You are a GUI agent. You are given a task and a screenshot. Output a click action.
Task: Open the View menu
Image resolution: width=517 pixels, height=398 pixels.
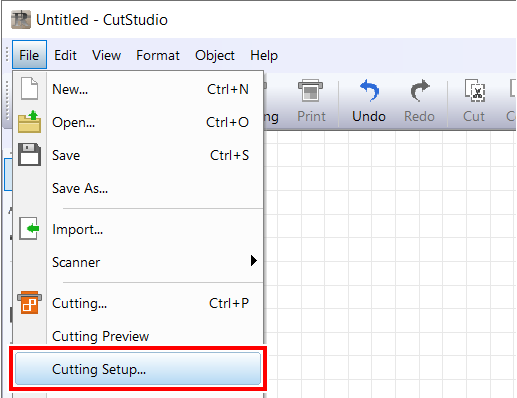(x=106, y=55)
